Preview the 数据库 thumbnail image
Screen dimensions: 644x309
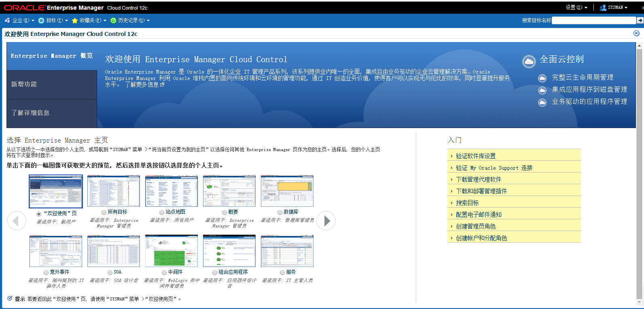click(287, 191)
